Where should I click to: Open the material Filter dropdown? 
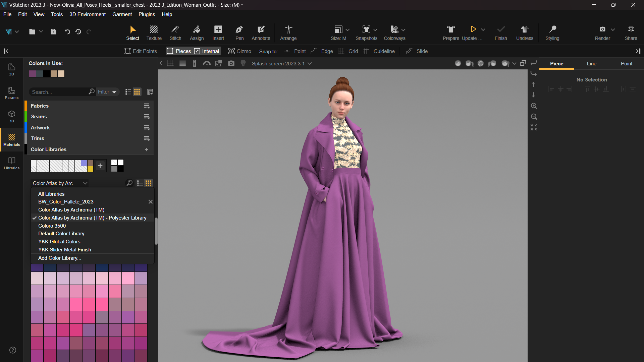point(107,92)
